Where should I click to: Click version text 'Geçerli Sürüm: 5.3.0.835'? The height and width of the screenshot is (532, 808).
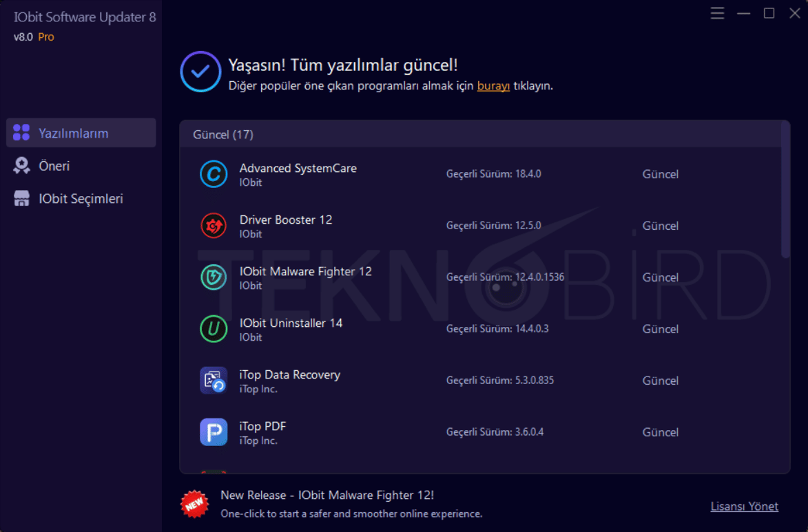point(500,380)
